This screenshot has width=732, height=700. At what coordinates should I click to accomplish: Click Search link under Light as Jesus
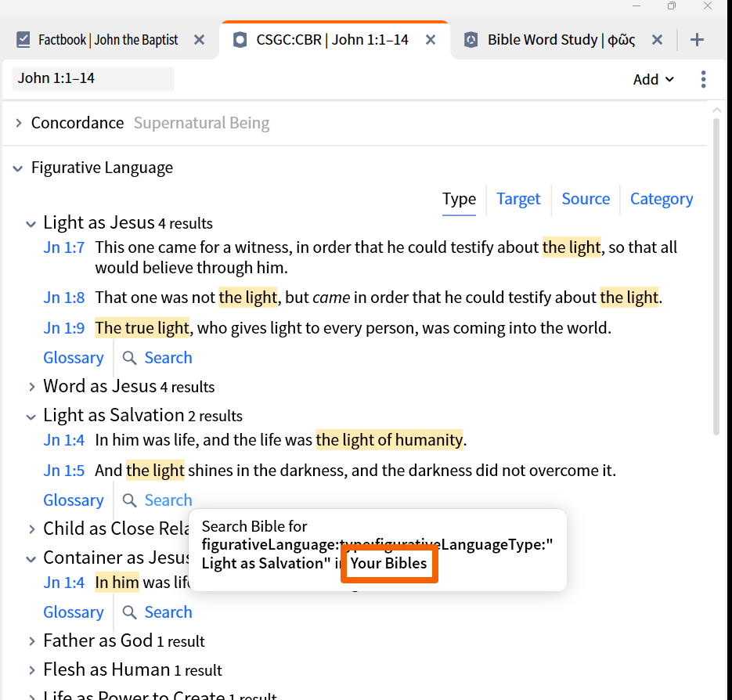(x=168, y=358)
